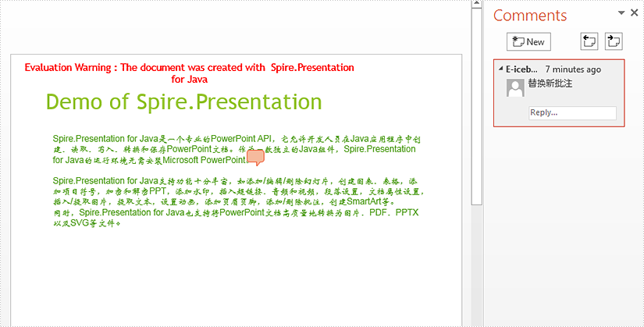Click the red Evaluation Warning text

point(190,73)
